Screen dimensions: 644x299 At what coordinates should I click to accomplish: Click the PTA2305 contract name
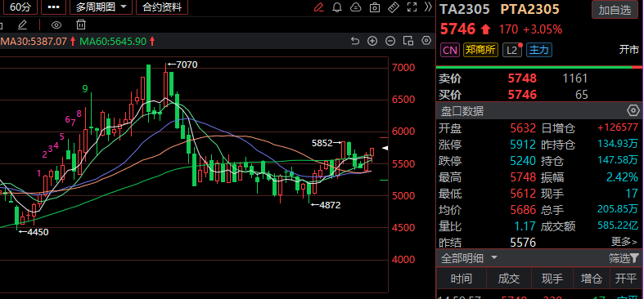click(529, 9)
